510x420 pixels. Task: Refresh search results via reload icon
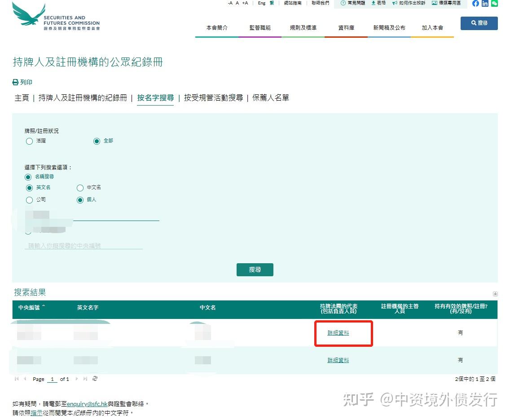point(95,379)
